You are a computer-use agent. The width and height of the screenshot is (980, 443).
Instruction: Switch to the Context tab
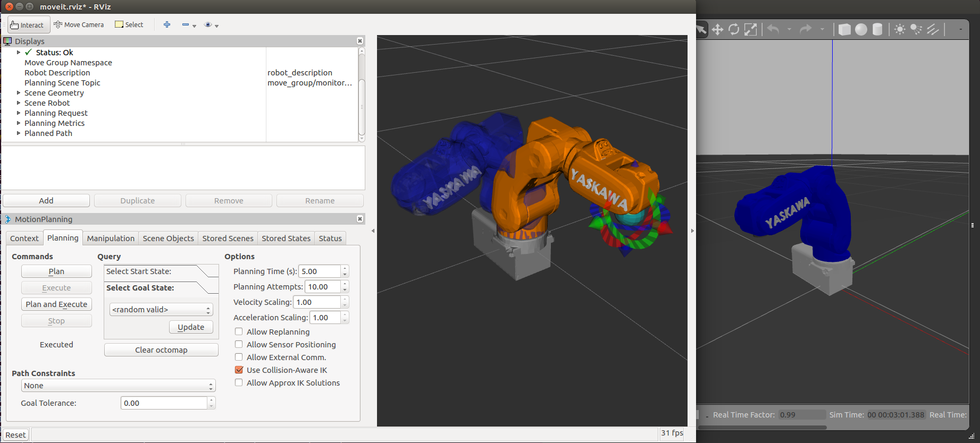pyautogui.click(x=24, y=238)
